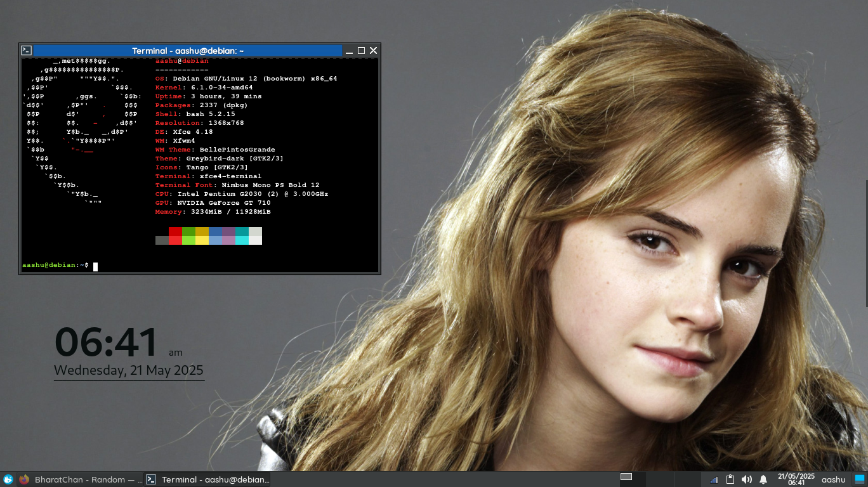
Task: Show notifications via the bell icon
Action: tap(763, 479)
